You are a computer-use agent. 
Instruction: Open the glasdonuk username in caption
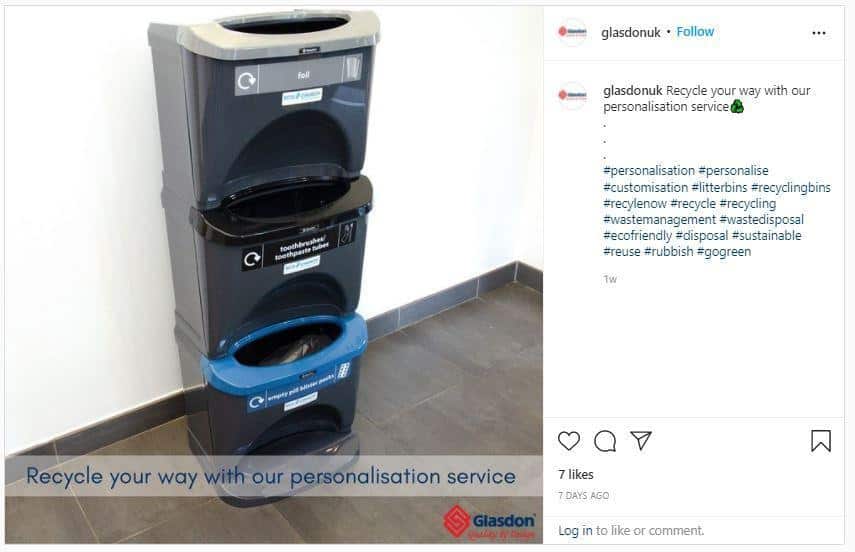pyautogui.click(x=633, y=91)
